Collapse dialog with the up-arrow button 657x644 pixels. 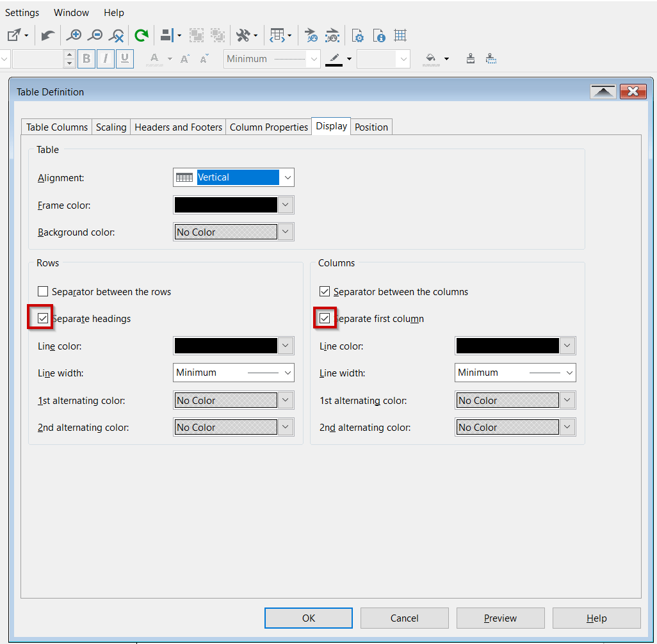tap(603, 92)
